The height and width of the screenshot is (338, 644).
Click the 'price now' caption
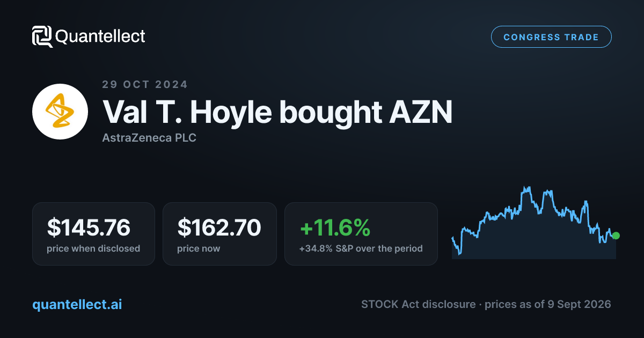point(199,248)
